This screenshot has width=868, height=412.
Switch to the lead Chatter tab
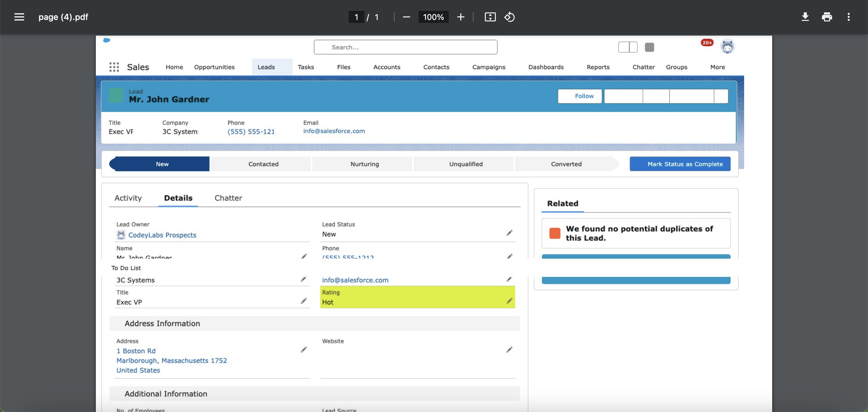pyautogui.click(x=228, y=198)
